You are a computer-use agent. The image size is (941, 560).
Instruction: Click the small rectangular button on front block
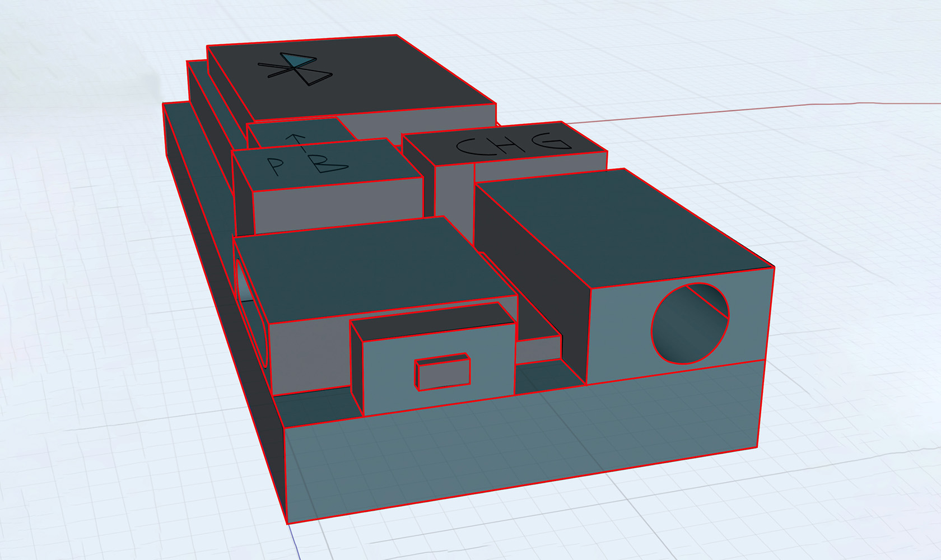pyautogui.click(x=442, y=371)
